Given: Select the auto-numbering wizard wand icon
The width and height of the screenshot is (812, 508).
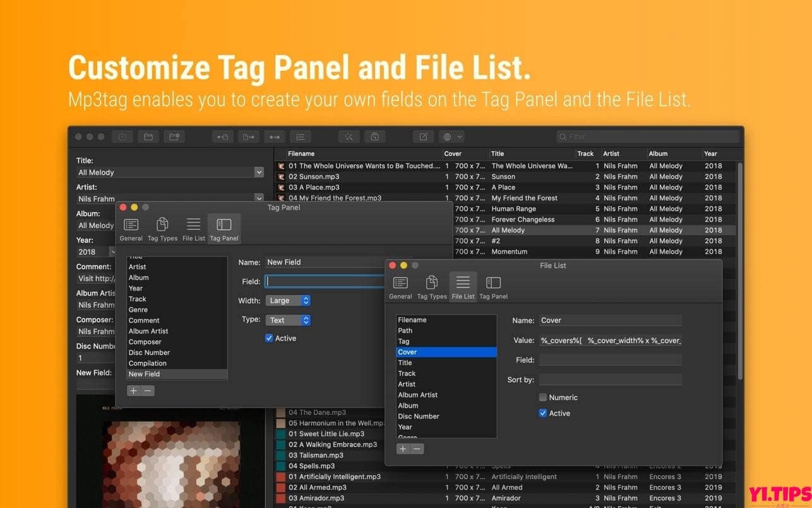Looking at the screenshot, I should [349, 136].
